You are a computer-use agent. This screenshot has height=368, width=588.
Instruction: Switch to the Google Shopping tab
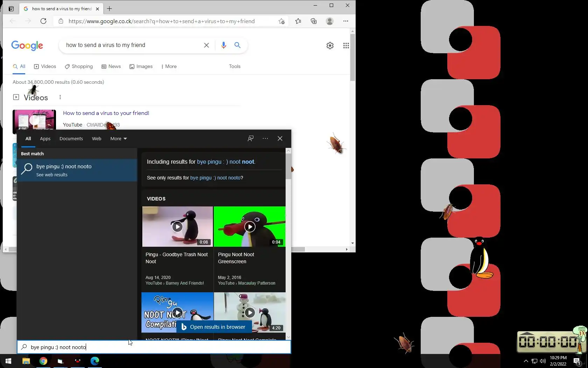click(x=79, y=67)
